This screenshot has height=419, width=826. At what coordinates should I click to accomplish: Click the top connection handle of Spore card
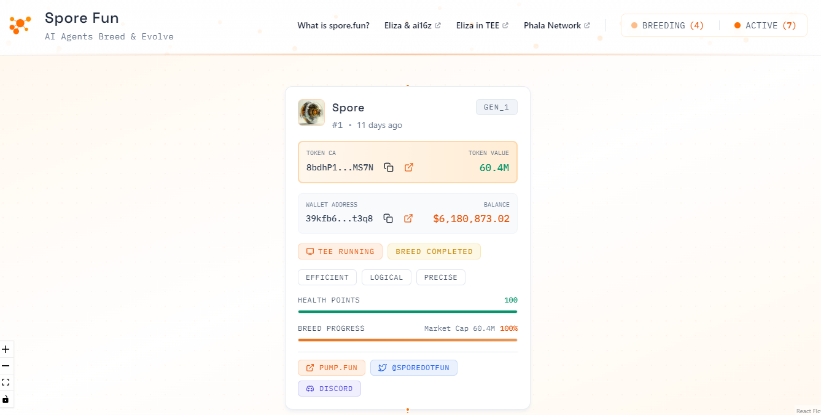[x=408, y=85]
